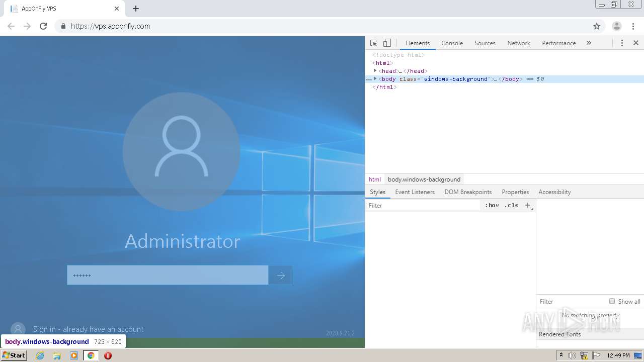Click the Administrator user name text
This screenshot has height=362, width=644.
(x=182, y=241)
